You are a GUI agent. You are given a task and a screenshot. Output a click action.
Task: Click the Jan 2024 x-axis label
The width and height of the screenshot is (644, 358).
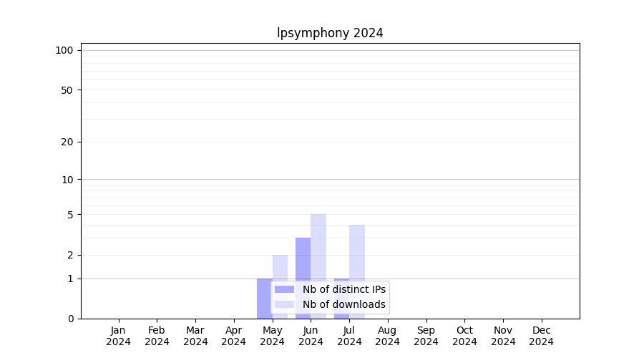point(118,336)
